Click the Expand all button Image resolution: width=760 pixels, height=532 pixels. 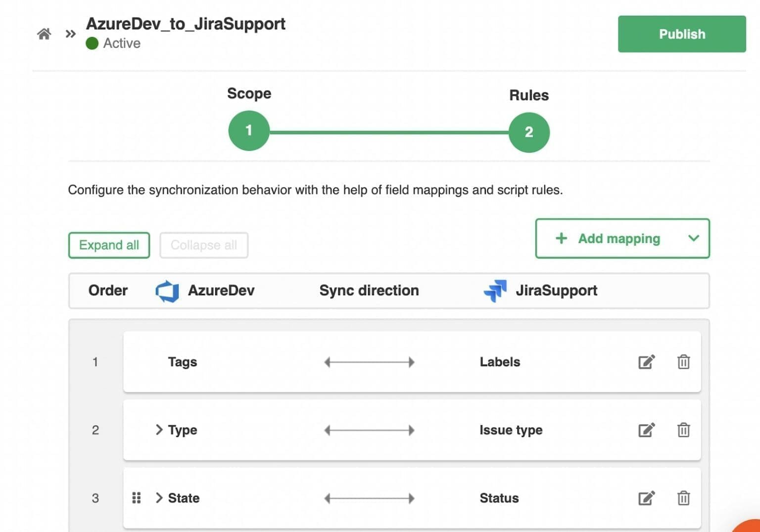pyautogui.click(x=108, y=245)
